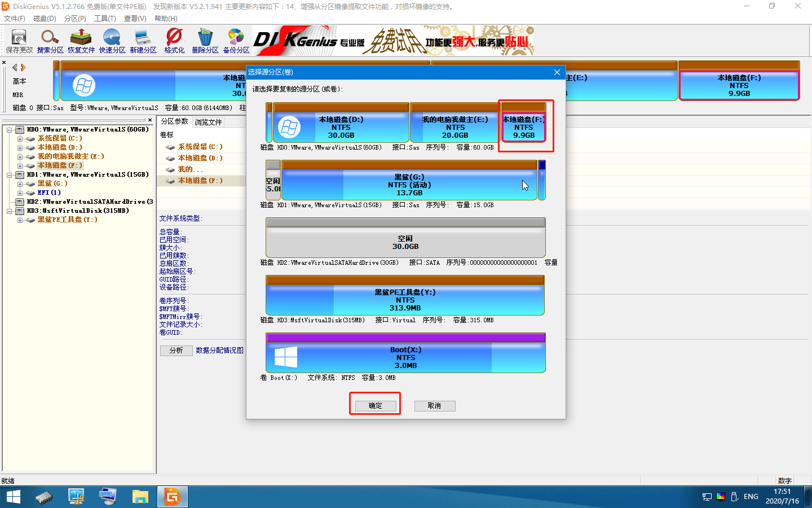Viewport: 812px width, 508px height.
Task: Collapse the HD3 MsftVirtualDisk tree node
Action: [10, 211]
